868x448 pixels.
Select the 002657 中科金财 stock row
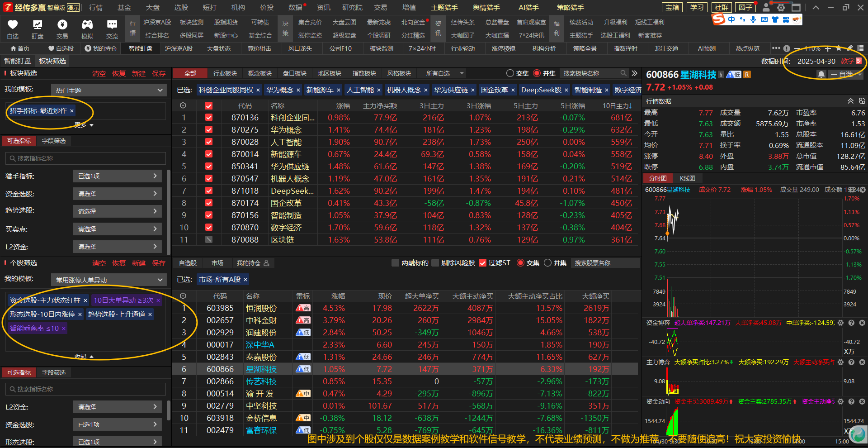click(405, 320)
